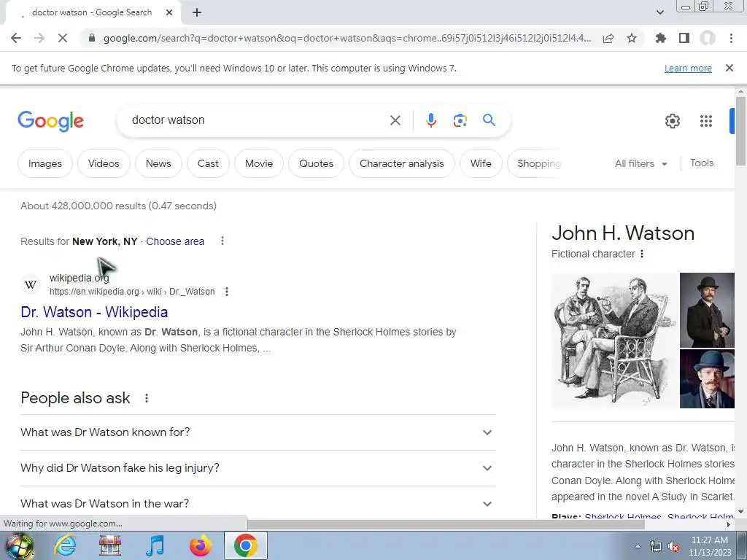Image resolution: width=747 pixels, height=560 pixels.
Task: Select the Movie filter chip
Action: [259, 163]
